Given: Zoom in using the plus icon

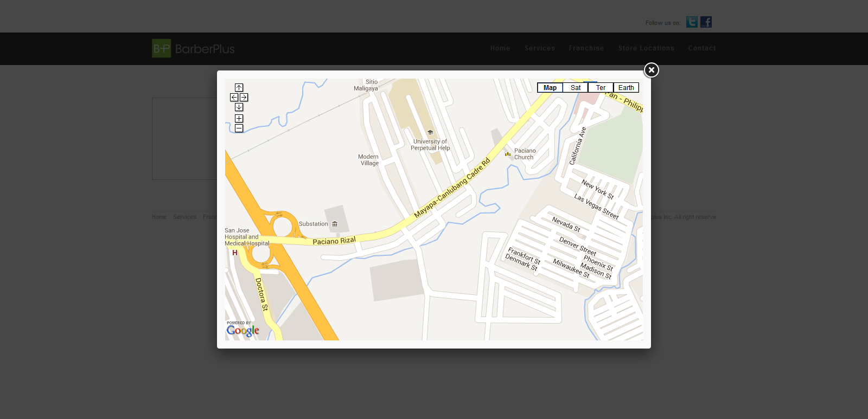Looking at the screenshot, I should coord(239,119).
